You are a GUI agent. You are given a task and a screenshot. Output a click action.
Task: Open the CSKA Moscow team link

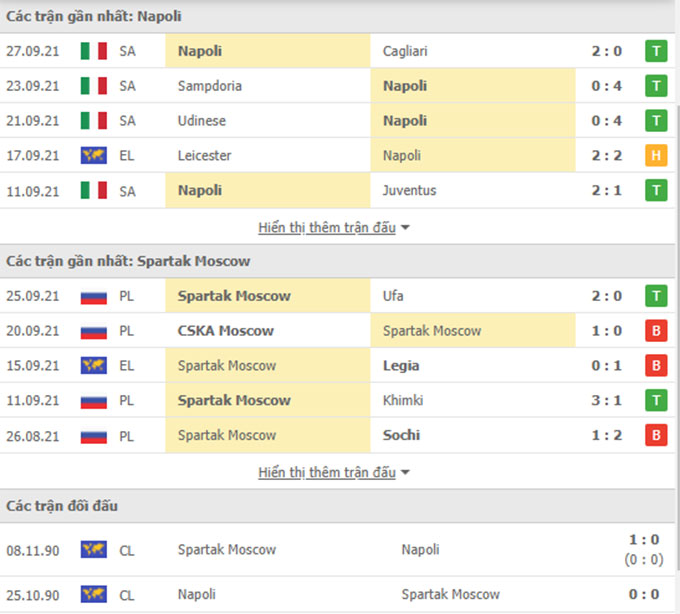click(x=226, y=331)
